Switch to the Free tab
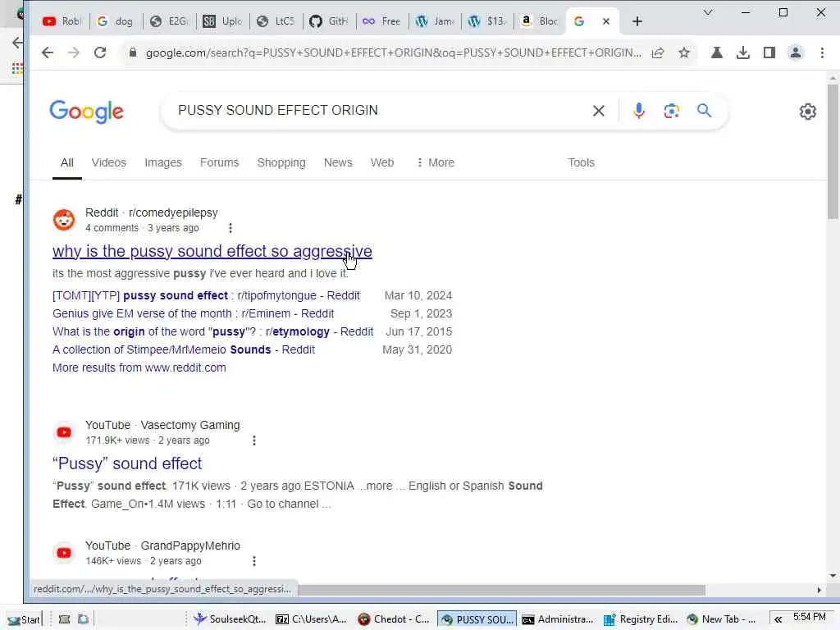This screenshot has height=630, width=840. pyautogui.click(x=382, y=21)
